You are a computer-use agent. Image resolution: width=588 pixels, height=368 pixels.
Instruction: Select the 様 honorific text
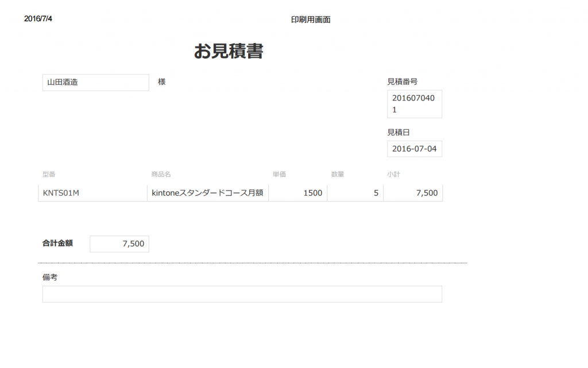coord(161,82)
